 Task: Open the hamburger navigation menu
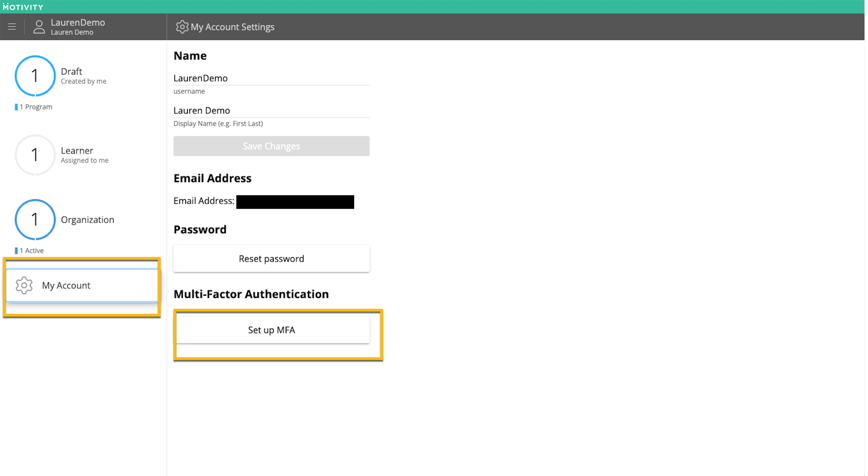click(11, 27)
